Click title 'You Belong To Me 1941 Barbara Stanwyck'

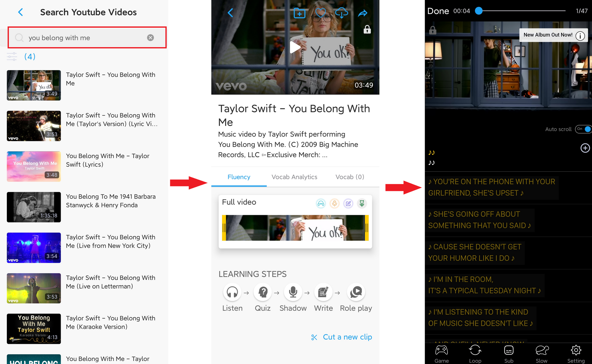111,201
